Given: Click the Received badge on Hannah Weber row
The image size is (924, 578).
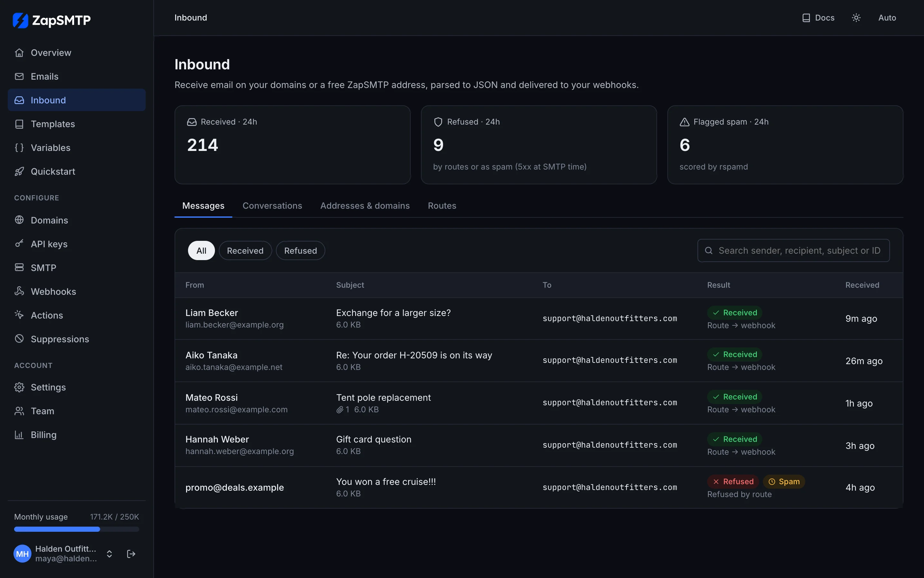Looking at the screenshot, I should [735, 439].
